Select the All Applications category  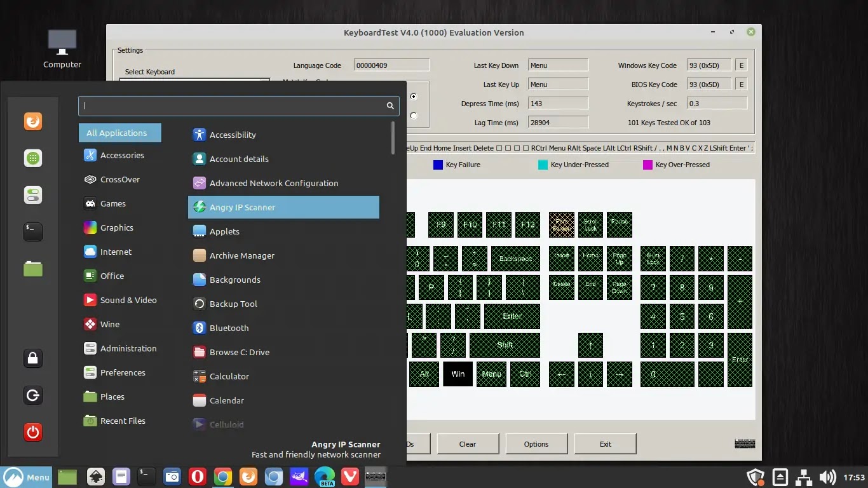[x=120, y=133]
